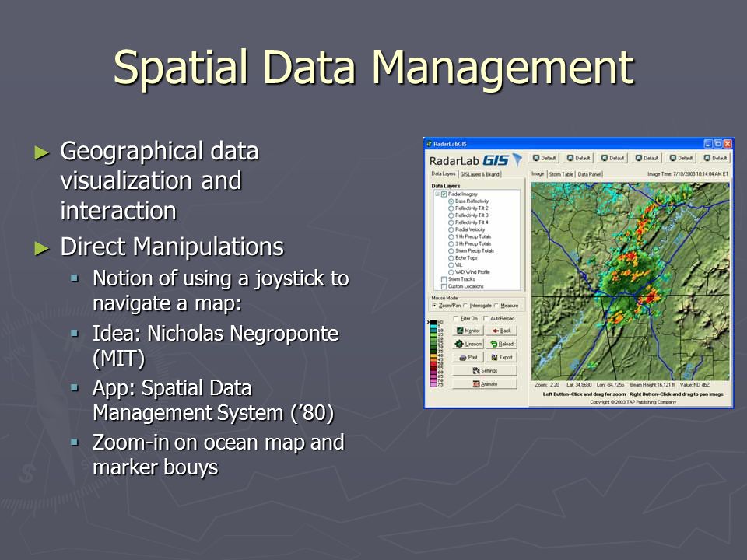The image size is (747, 560).
Task: Uncheck the Radar Imagery checkbox
Action: (x=444, y=194)
